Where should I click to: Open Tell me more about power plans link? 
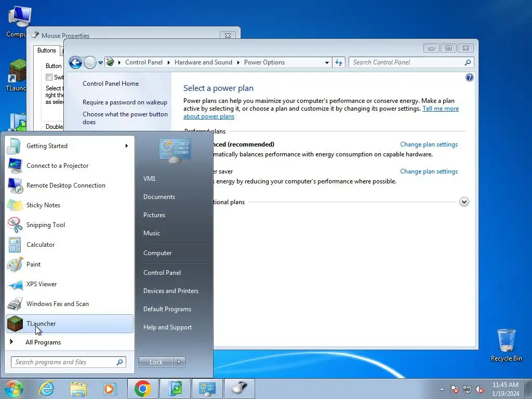pyautogui.click(x=441, y=109)
